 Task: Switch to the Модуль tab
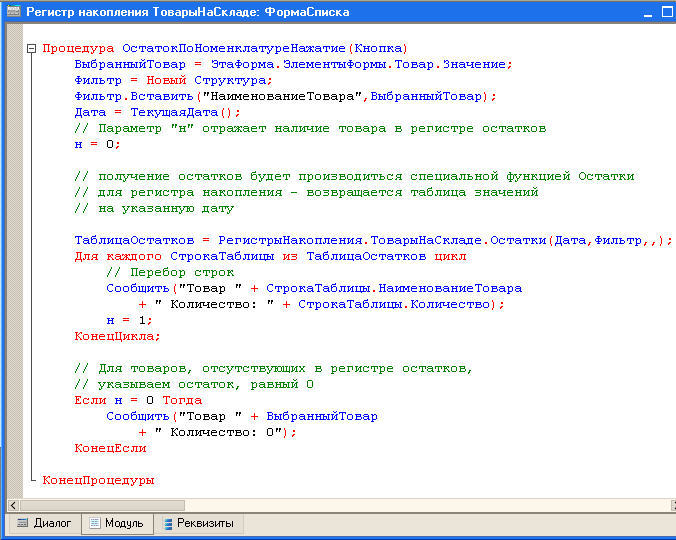[117, 523]
